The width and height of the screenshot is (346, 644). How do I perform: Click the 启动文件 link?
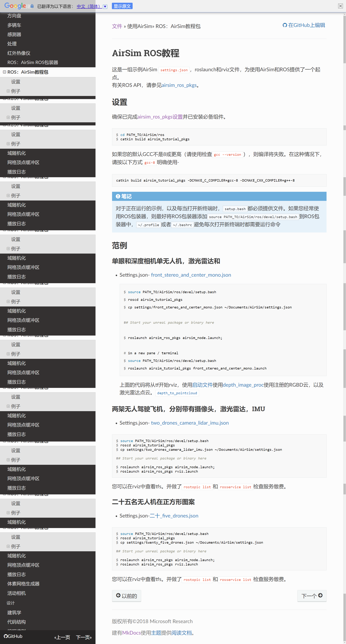point(202,385)
